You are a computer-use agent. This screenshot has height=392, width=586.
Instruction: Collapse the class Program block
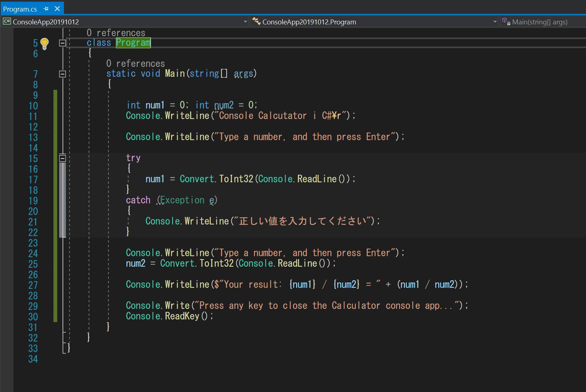[62, 43]
